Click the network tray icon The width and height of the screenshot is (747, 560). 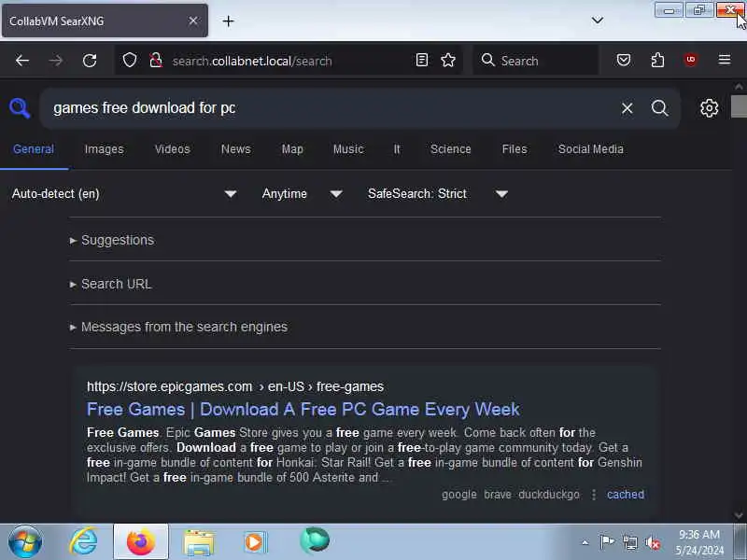pos(629,542)
